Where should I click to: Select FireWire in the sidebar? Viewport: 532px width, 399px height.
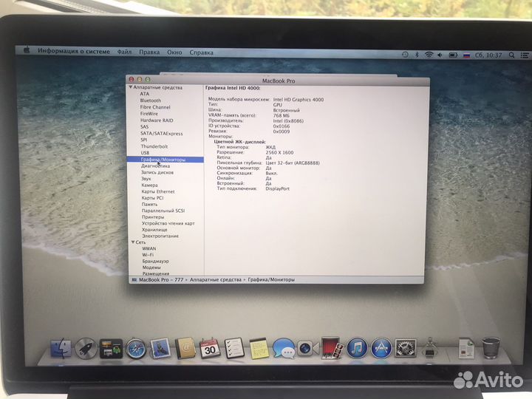[x=149, y=114]
